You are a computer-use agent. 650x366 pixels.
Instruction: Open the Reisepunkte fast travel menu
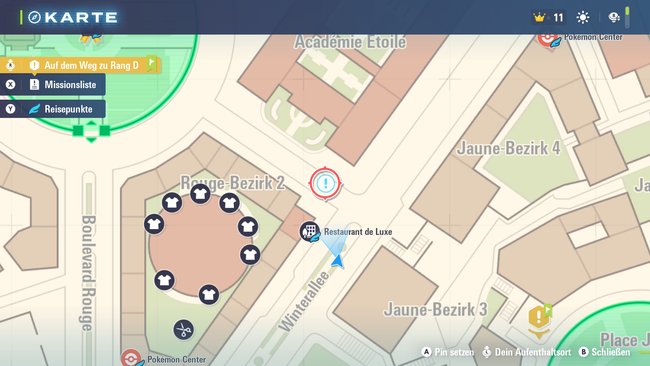click(53, 109)
